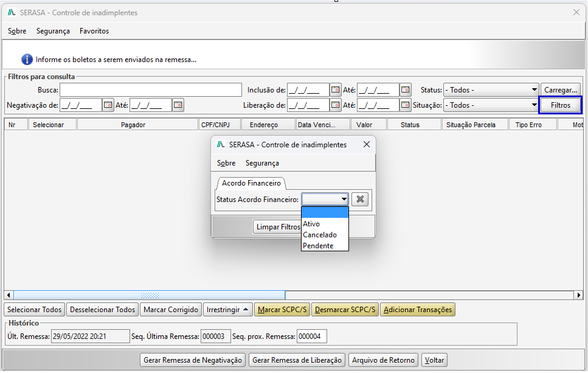The height and width of the screenshot is (373, 588).
Task: Focus the Seq. prox. Remessa field
Action: click(x=311, y=336)
